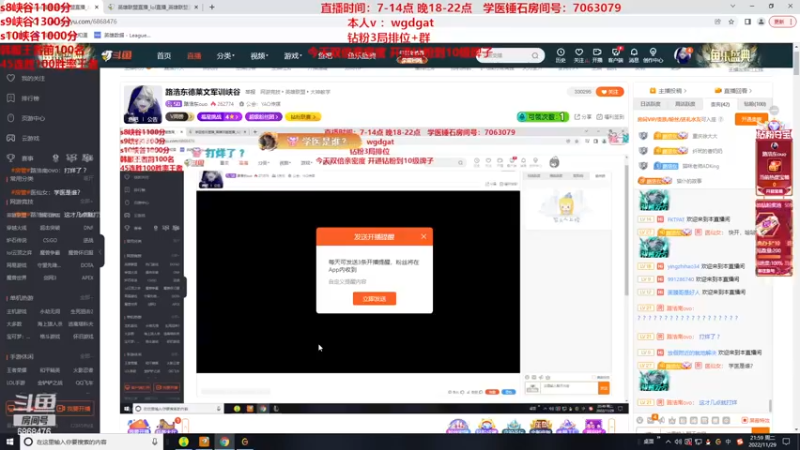
Task: Click the custom reminder text field in the dialog
Action: pos(374,282)
